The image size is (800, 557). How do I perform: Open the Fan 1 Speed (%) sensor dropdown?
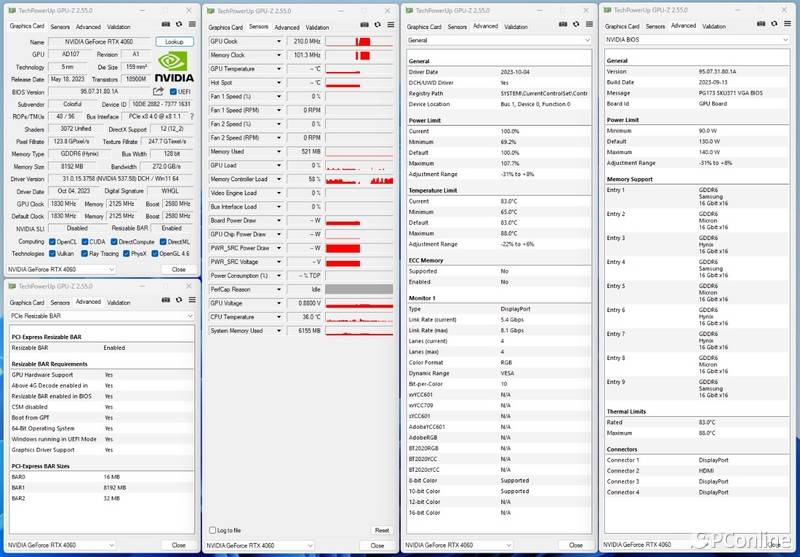pyautogui.click(x=279, y=96)
